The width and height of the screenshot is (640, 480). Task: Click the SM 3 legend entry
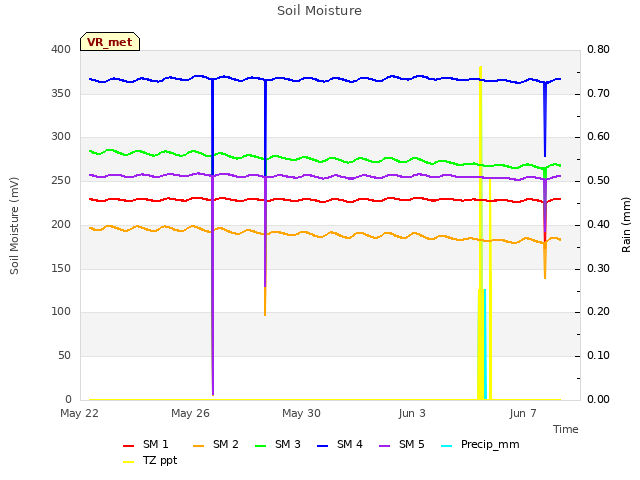point(278,444)
